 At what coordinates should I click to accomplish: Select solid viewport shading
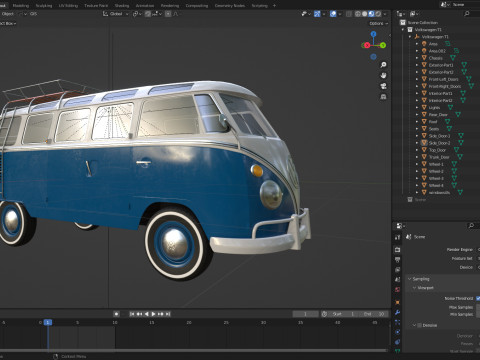365,14
